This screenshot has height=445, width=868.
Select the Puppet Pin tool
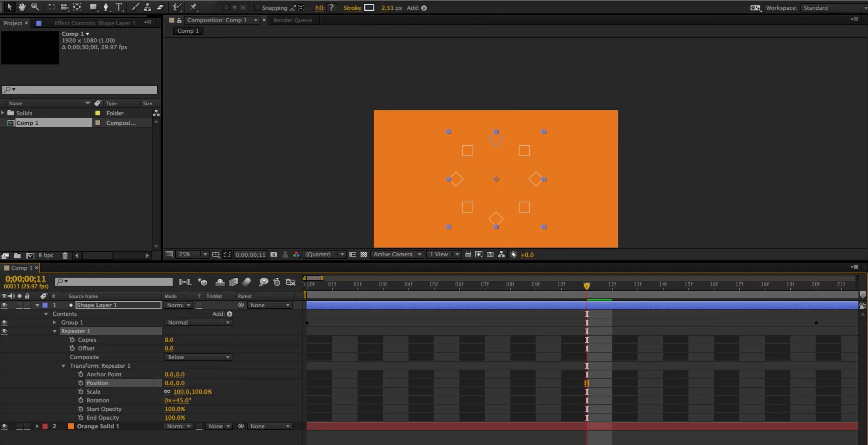point(193,7)
